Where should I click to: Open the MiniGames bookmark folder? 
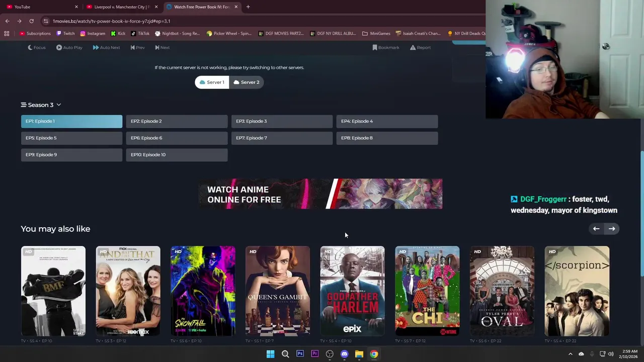pos(376,34)
